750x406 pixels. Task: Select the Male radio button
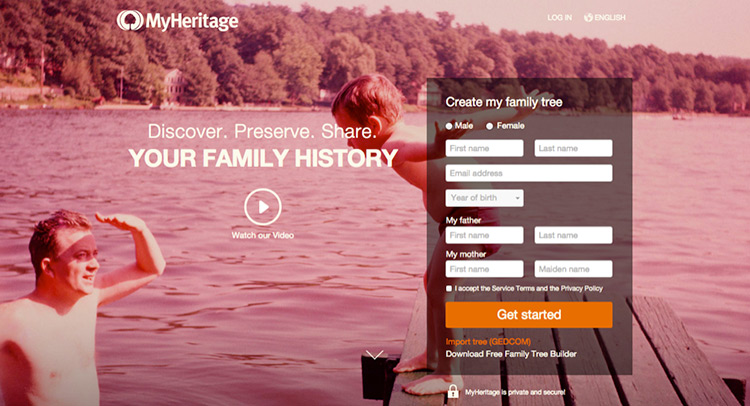[449, 126]
